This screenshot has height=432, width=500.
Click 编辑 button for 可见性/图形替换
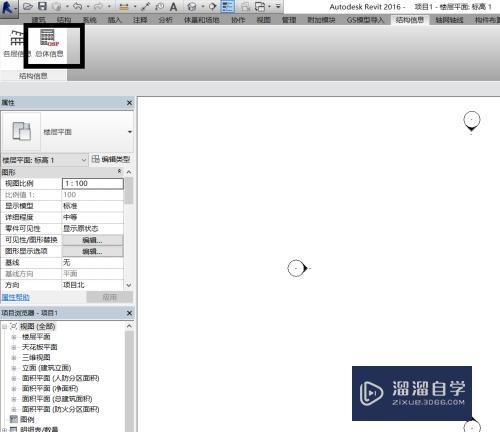point(93,240)
